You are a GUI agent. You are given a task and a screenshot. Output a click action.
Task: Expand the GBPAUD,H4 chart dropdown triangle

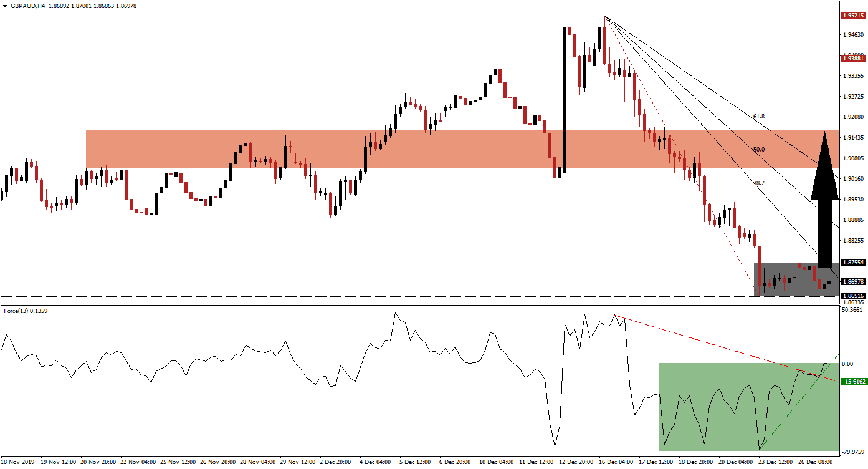click(6, 5)
